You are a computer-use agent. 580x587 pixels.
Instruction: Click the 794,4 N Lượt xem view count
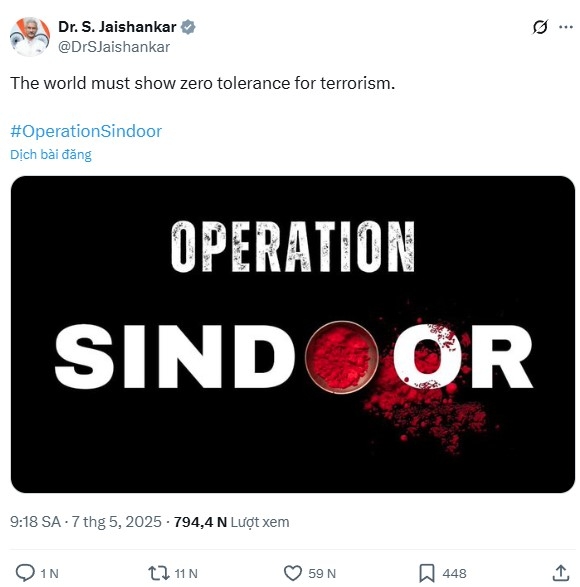pyautogui.click(x=231, y=522)
